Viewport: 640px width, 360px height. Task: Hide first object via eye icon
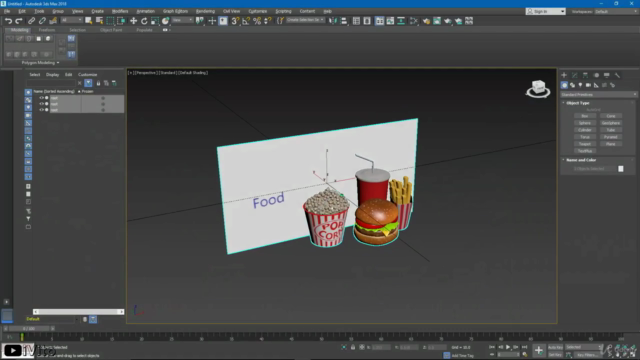(41, 98)
